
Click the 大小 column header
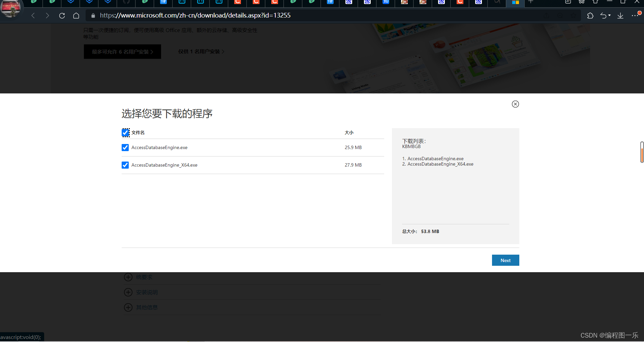point(349,133)
